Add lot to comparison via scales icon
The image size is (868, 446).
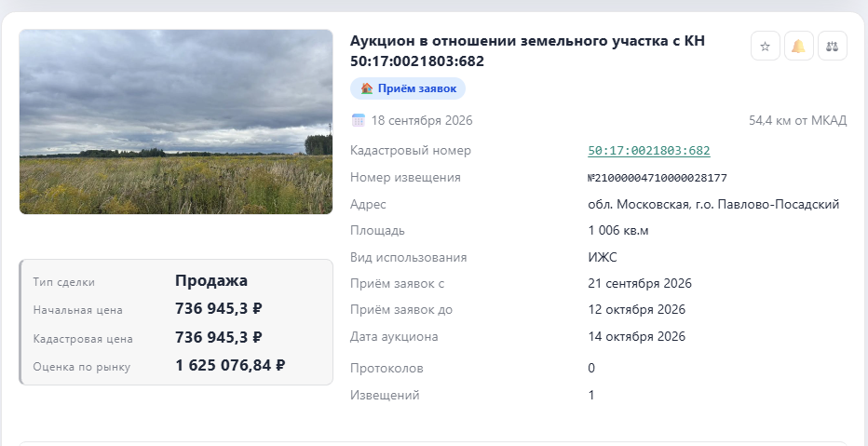(x=832, y=46)
